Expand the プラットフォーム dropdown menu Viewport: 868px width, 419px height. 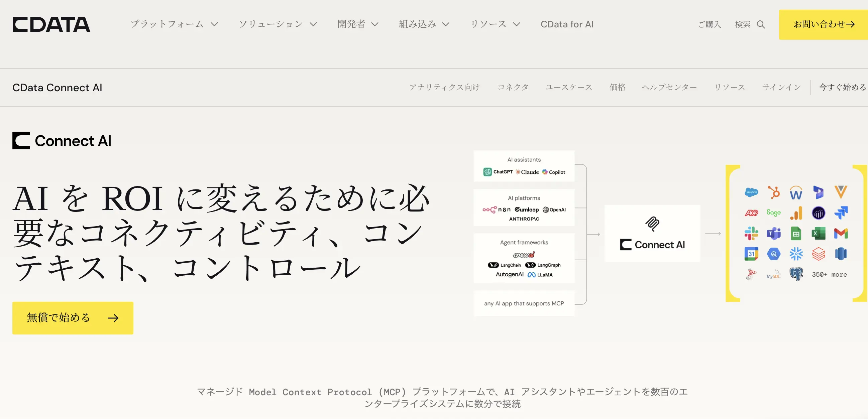click(175, 24)
